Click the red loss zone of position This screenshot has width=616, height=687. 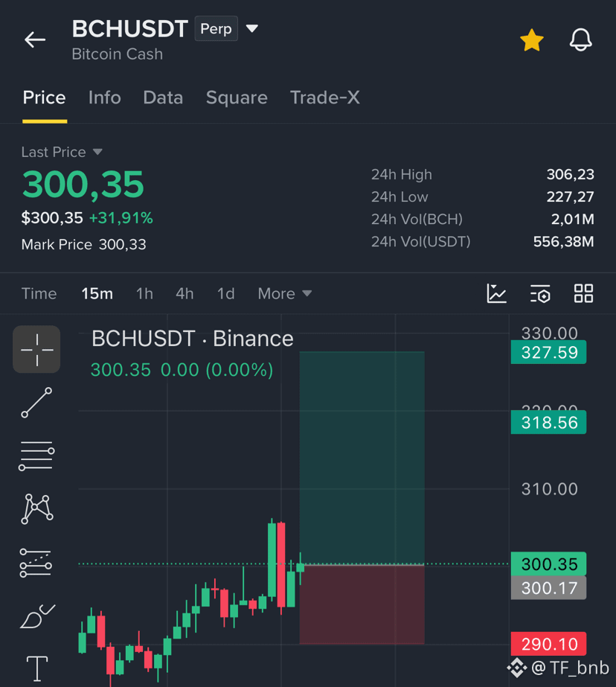point(362,604)
